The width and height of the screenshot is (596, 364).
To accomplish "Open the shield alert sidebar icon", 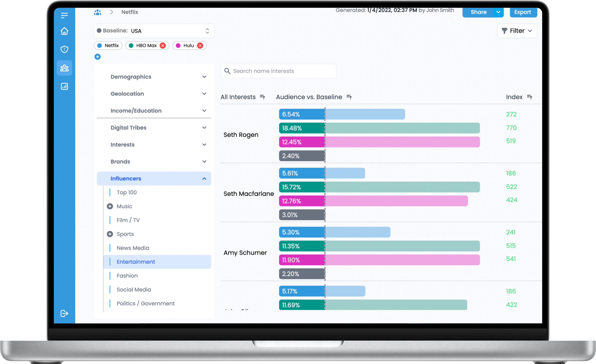I will (x=64, y=49).
